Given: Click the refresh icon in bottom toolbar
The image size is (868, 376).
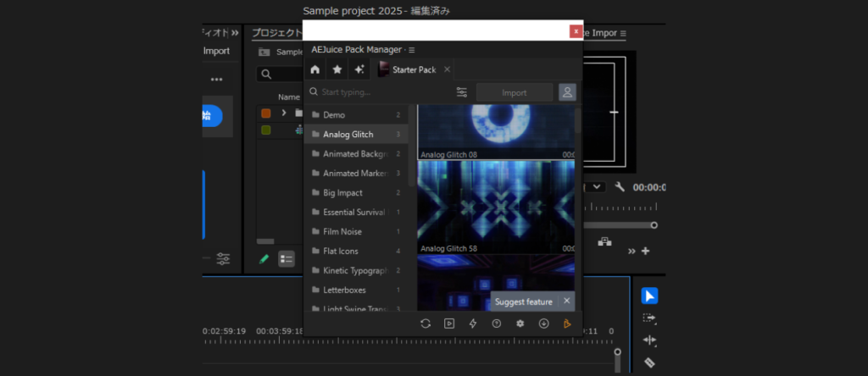Looking at the screenshot, I should click(426, 323).
